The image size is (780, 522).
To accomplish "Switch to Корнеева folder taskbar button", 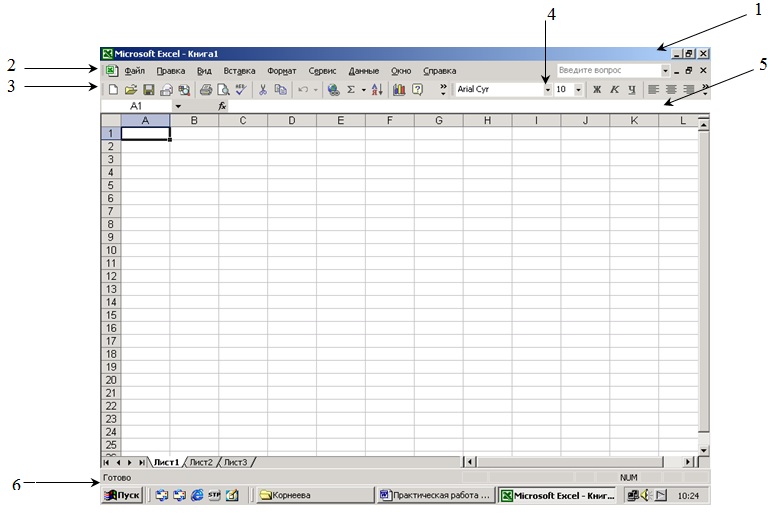I will pyautogui.click(x=315, y=495).
